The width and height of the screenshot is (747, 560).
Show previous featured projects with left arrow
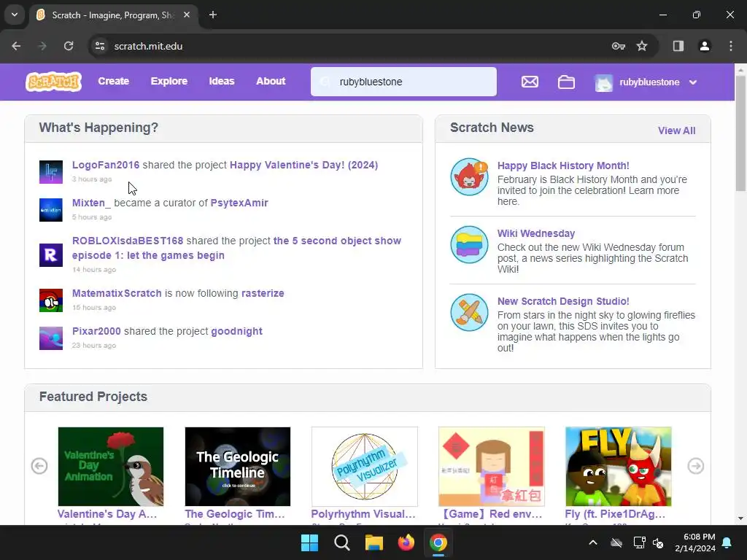click(39, 466)
